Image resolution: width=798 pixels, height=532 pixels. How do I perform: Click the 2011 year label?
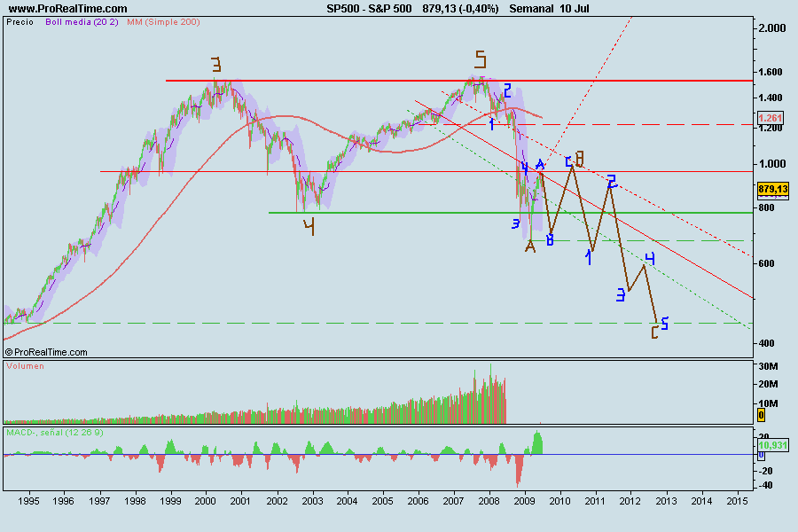pyautogui.click(x=595, y=501)
